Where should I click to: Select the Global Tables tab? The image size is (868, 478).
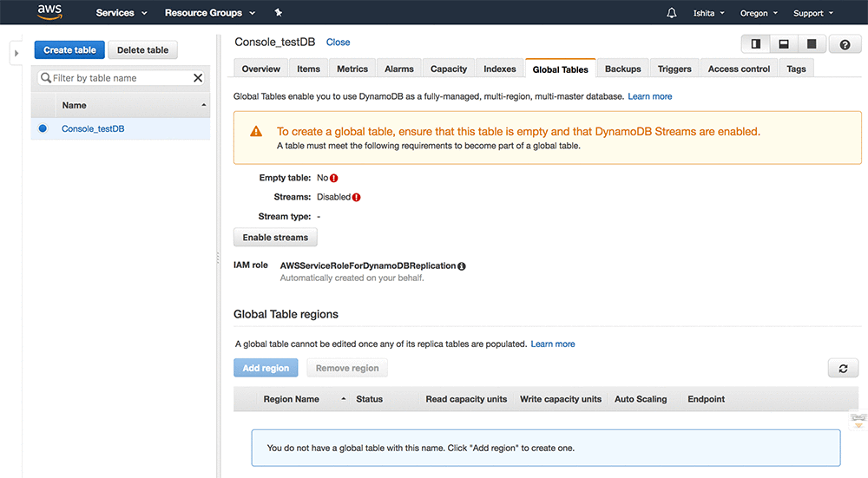(x=560, y=69)
